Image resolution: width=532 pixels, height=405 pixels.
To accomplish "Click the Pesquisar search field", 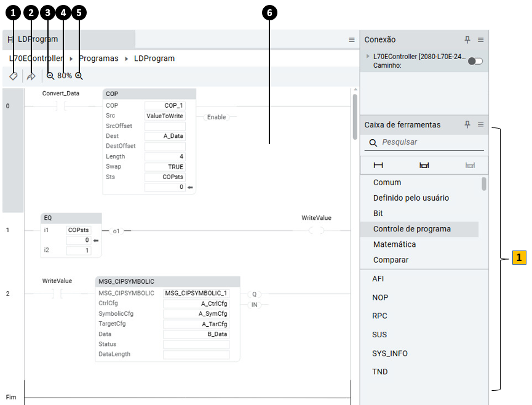I will (431, 142).
